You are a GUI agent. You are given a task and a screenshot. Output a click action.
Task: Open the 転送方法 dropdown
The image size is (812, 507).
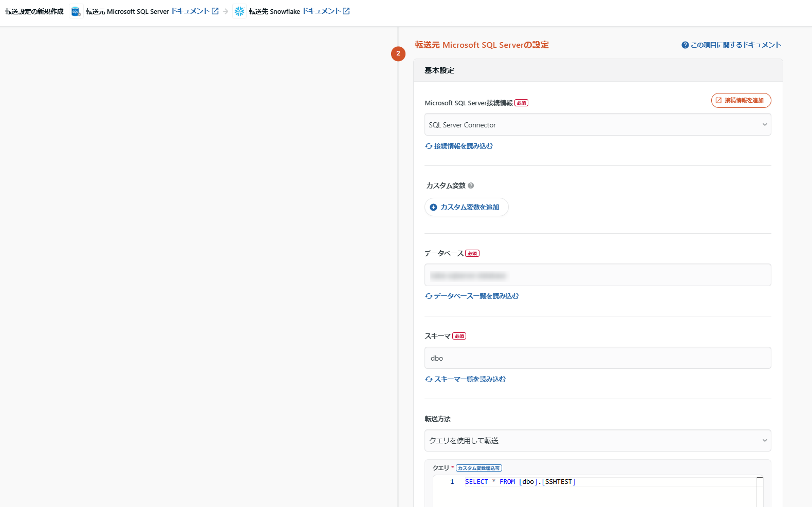[x=598, y=441]
